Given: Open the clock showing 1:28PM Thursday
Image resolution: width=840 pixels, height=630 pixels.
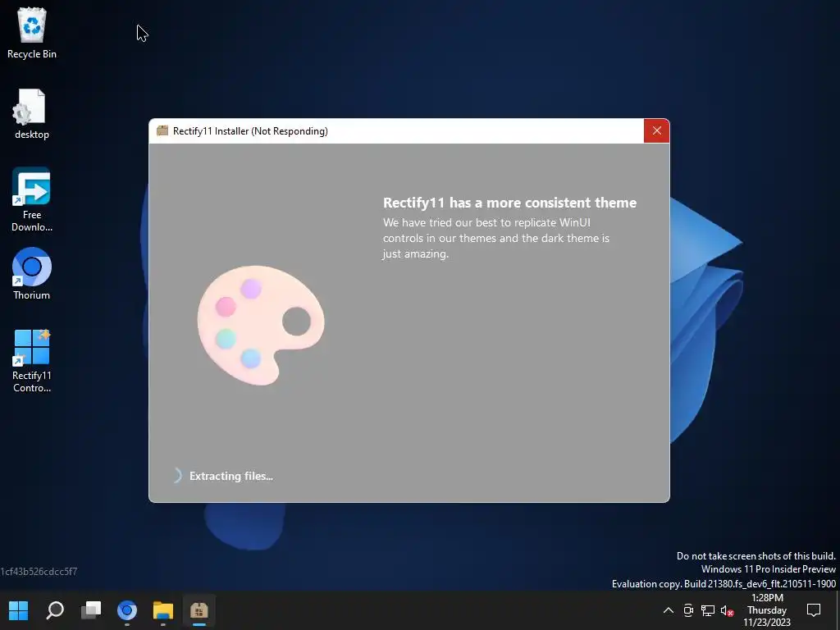Looking at the screenshot, I should click(767, 610).
